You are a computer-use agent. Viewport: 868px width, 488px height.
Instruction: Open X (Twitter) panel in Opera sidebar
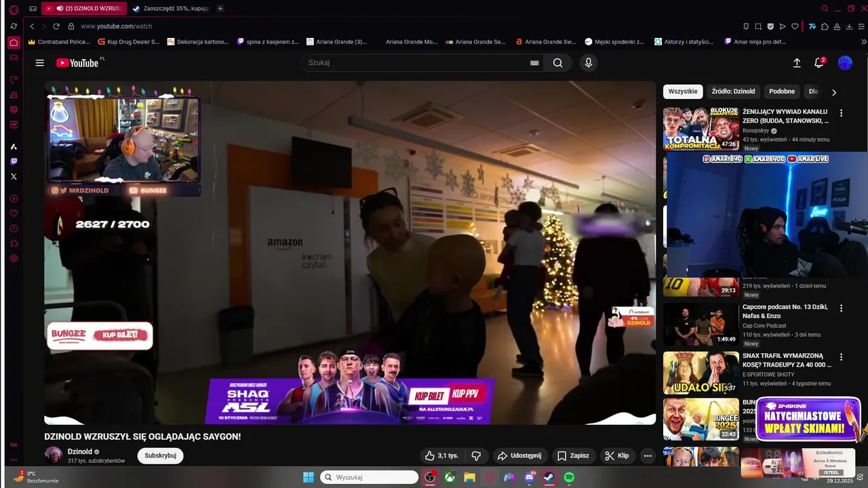point(14,176)
